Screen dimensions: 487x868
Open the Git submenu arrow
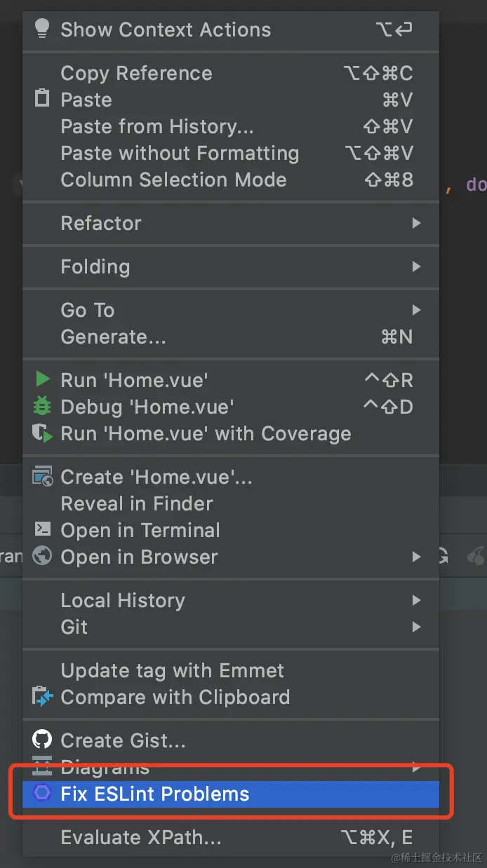(x=416, y=627)
